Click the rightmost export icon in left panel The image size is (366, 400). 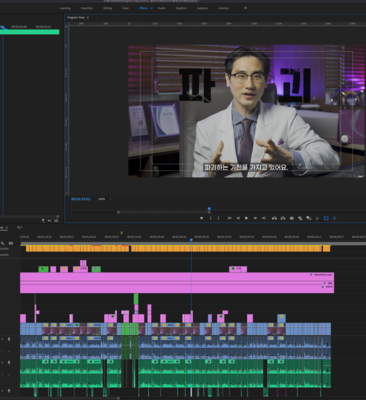click(56, 221)
